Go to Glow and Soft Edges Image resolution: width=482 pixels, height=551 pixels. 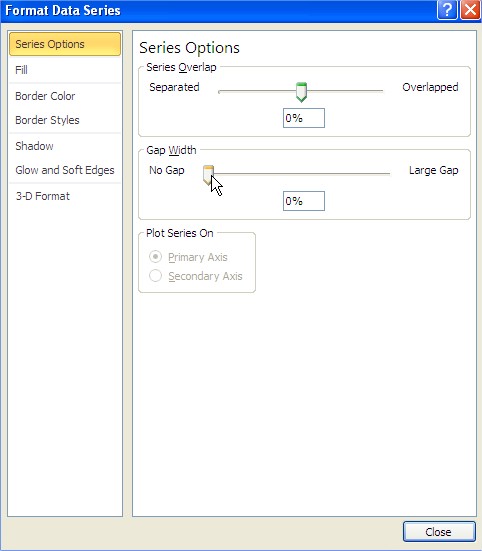65,170
